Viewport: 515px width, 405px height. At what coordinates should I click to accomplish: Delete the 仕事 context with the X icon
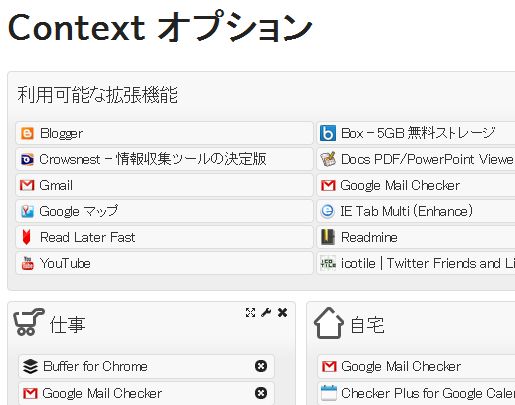click(x=282, y=313)
